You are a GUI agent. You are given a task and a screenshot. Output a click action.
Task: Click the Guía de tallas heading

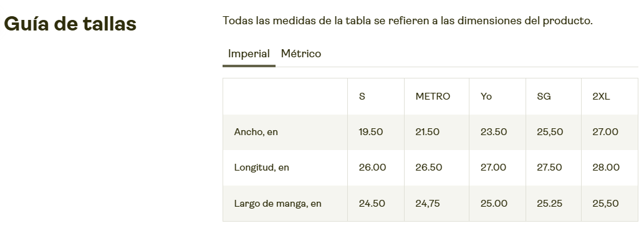coord(70,24)
